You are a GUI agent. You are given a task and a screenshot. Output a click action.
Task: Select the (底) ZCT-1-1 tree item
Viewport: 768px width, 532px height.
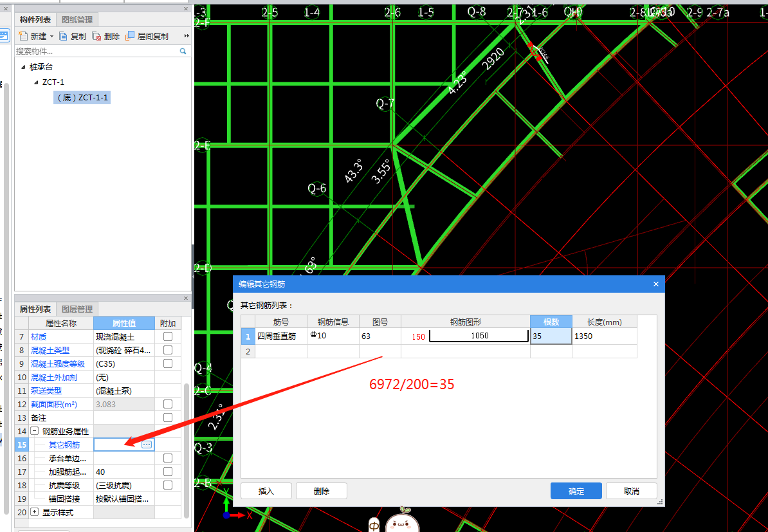coord(82,98)
